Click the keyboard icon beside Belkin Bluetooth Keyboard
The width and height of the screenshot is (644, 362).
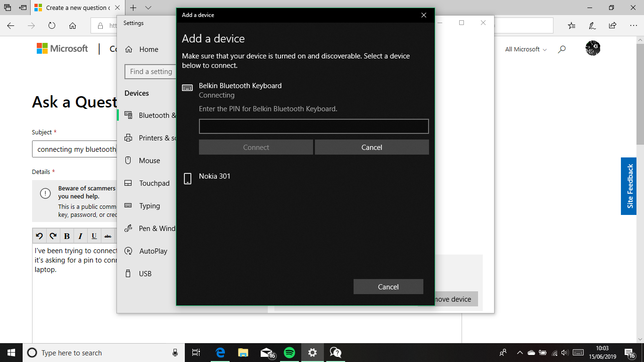click(187, 88)
